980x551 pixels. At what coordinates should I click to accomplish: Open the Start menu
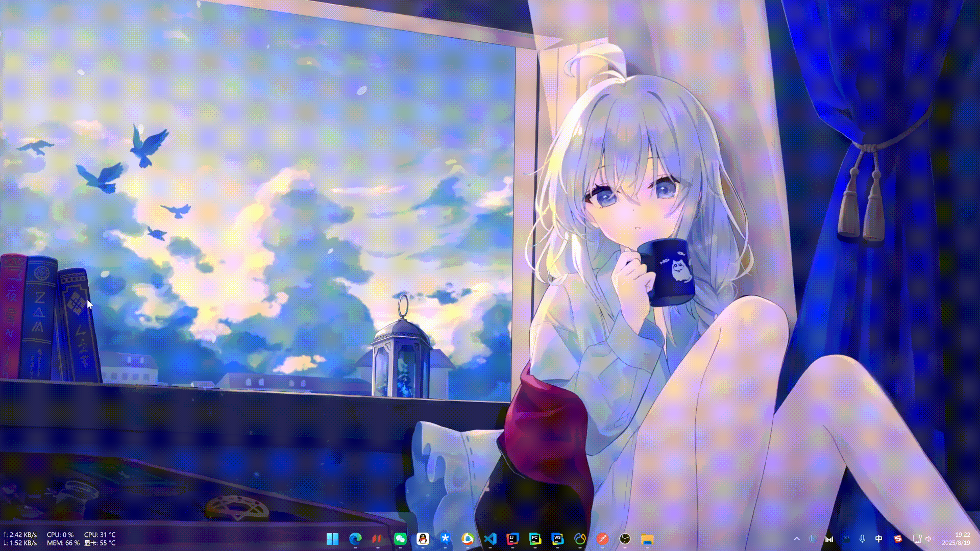[x=332, y=539]
